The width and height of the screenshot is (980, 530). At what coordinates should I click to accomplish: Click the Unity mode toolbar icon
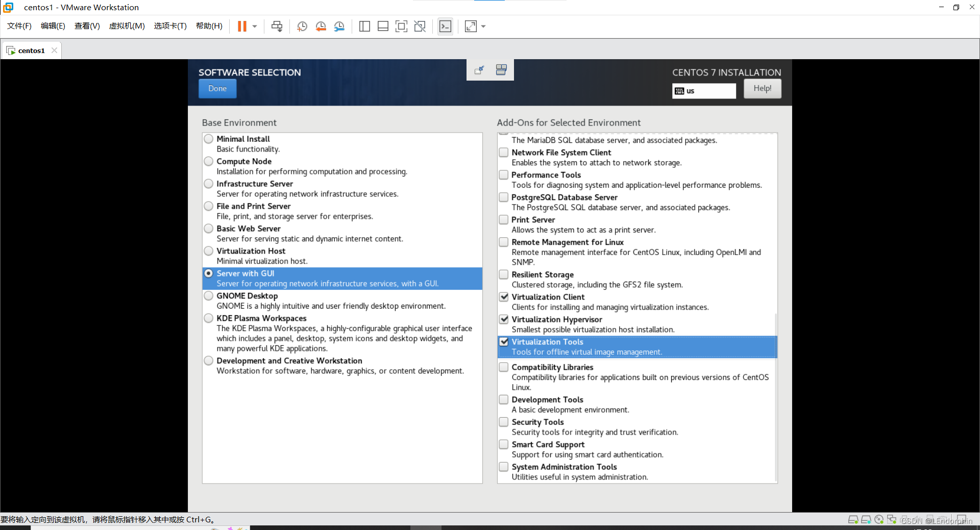pyautogui.click(x=420, y=26)
